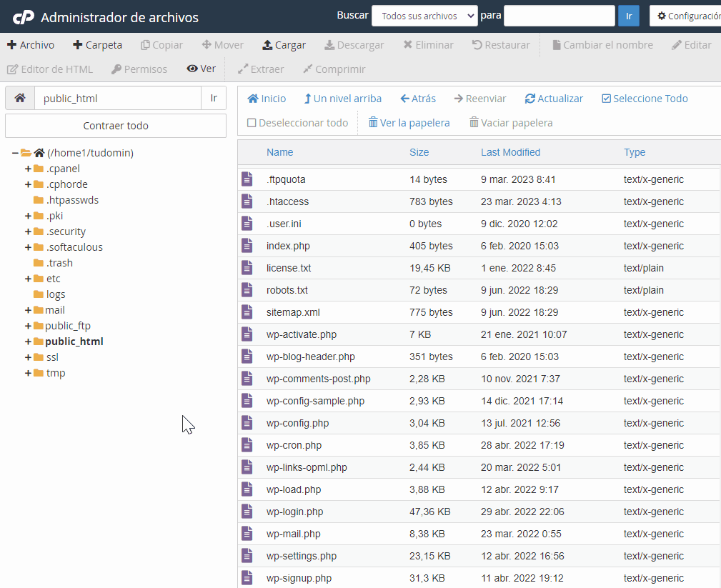The width and height of the screenshot is (721, 588).
Task: Navigate back with Atrás
Action: pos(418,99)
